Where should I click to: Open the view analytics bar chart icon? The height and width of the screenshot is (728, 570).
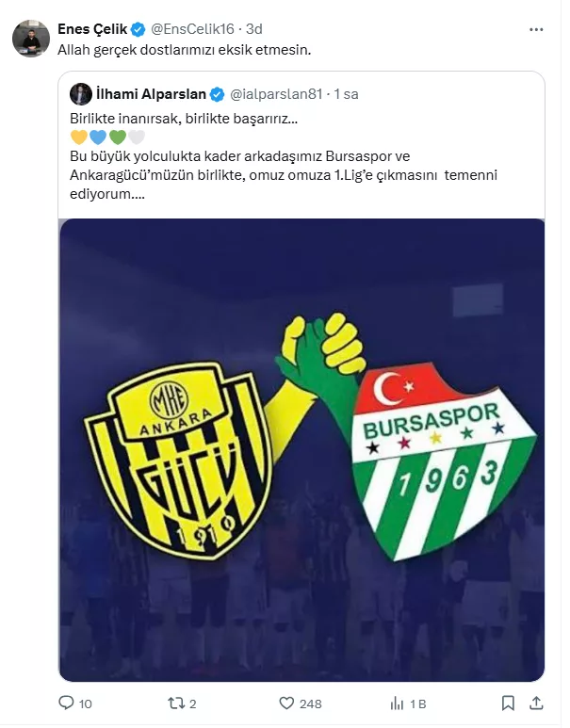[397, 704]
